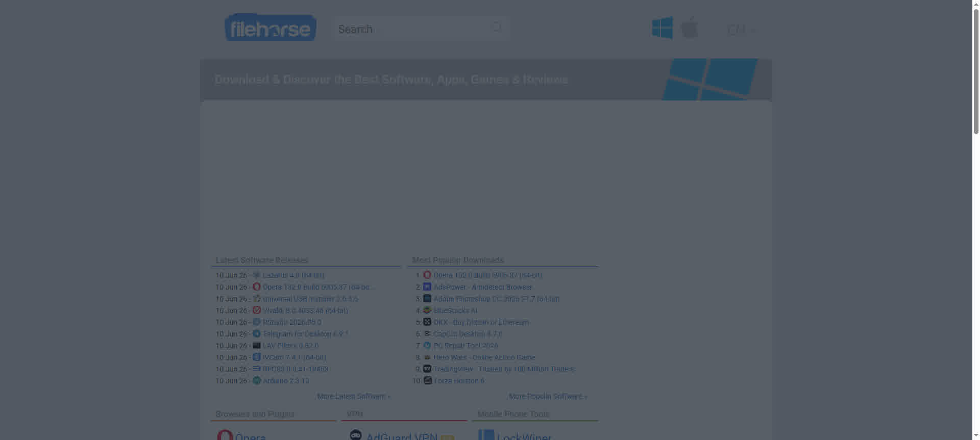Switch to Windows software via Windows icon
Image resolution: width=980 pixels, height=440 pixels.
click(x=662, y=28)
